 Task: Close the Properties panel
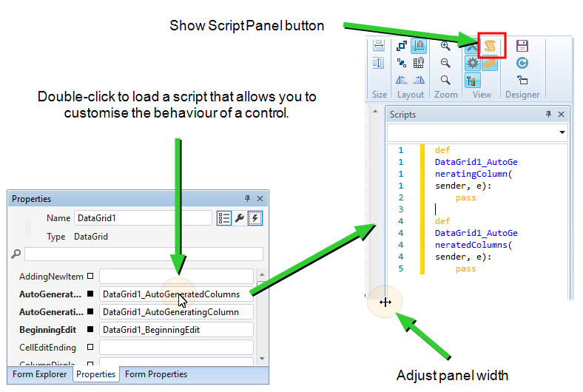pyautogui.click(x=260, y=199)
